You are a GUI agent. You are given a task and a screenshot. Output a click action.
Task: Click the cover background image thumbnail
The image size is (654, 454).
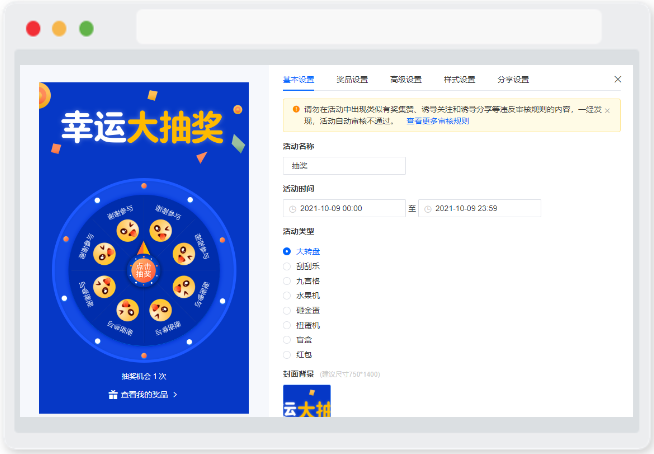coord(307,401)
